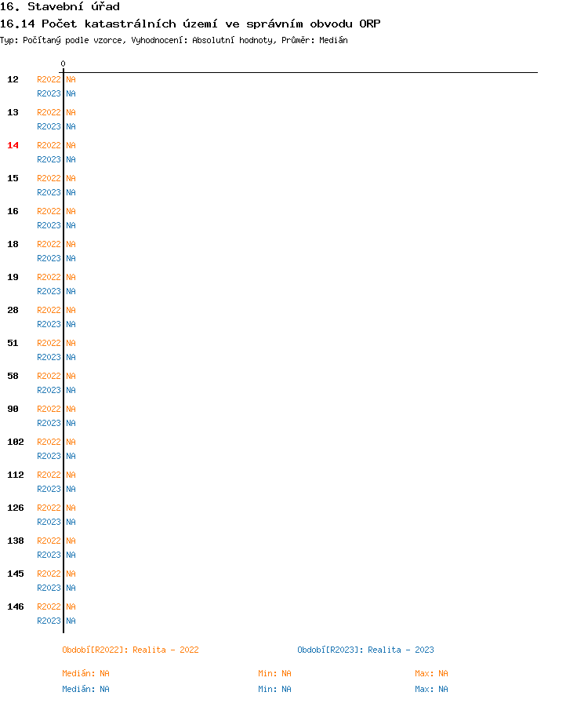Click row label 126
The image size is (588, 703).
click(x=16, y=508)
